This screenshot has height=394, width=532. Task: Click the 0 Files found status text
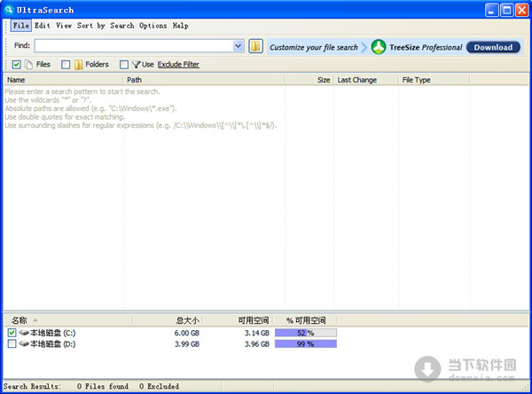(x=103, y=386)
